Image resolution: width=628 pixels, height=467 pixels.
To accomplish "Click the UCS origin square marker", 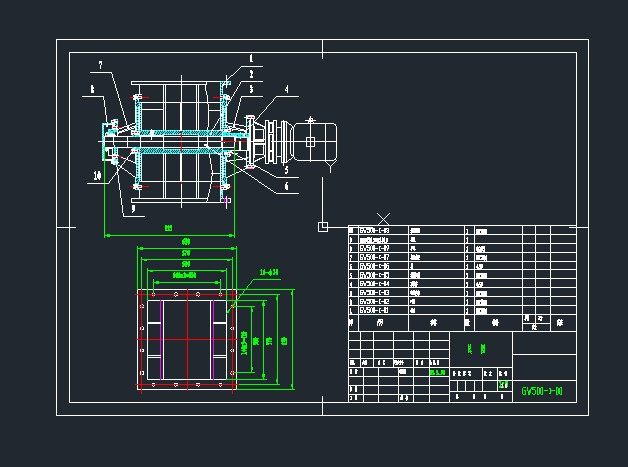I will [x=323, y=227].
